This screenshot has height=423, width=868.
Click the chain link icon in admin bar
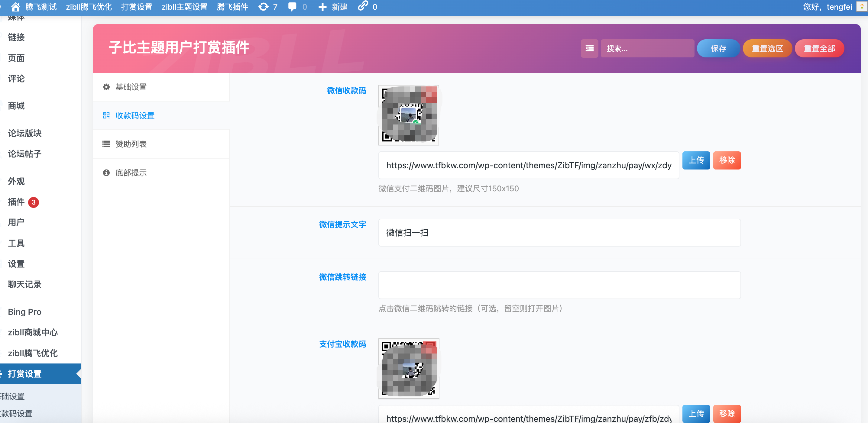pyautogui.click(x=363, y=7)
